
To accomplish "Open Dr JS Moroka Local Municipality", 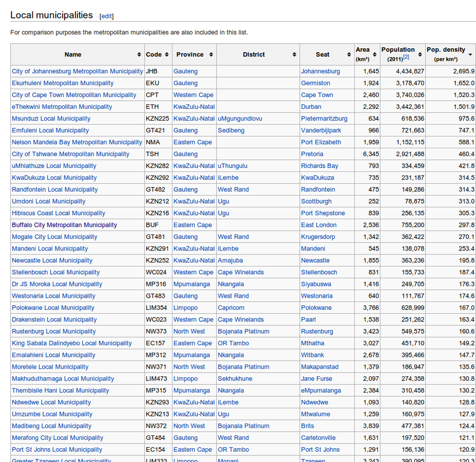I will [x=57, y=284].
